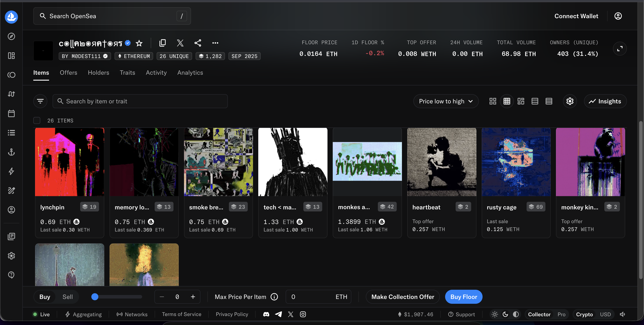This screenshot has width=644, height=325.
Task: Decrease quantity with the minus button
Action: (x=162, y=297)
